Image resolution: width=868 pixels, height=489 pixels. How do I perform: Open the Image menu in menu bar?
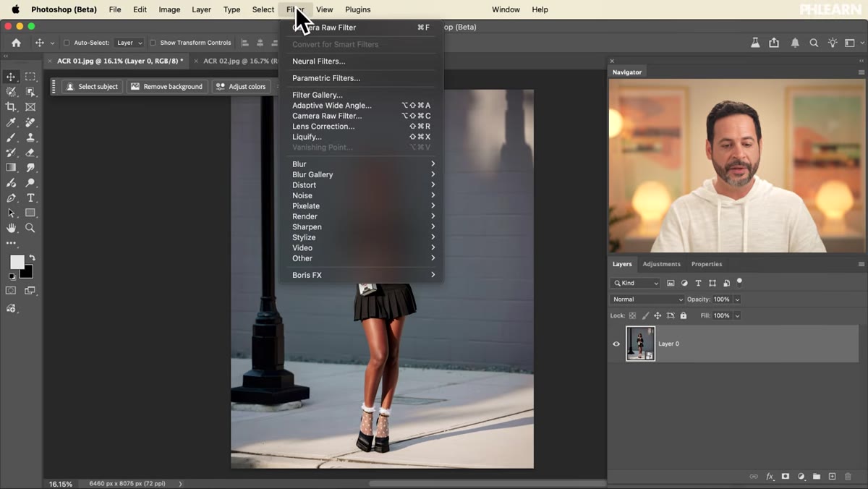pos(169,9)
